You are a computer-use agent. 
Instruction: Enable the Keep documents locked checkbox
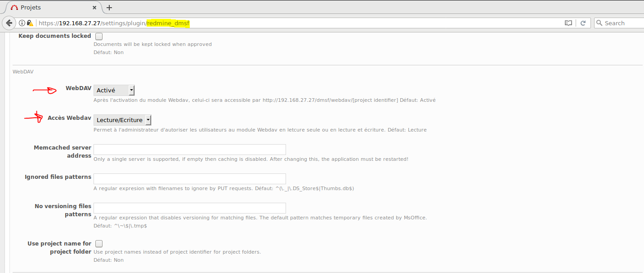pos(99,36)
